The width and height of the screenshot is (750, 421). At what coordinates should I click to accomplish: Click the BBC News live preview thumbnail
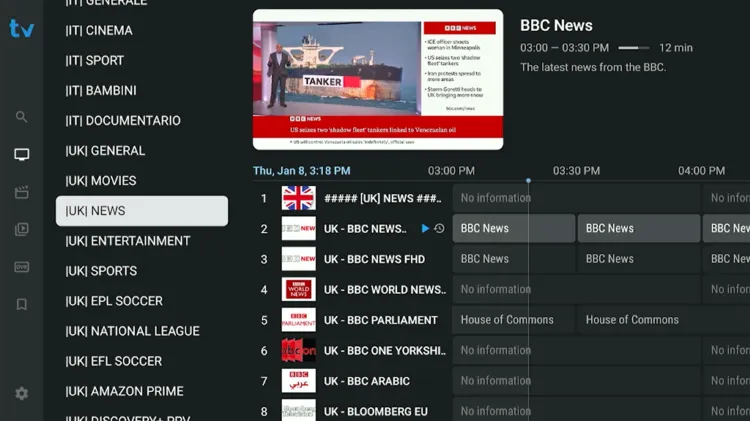(x=378, y=79)
